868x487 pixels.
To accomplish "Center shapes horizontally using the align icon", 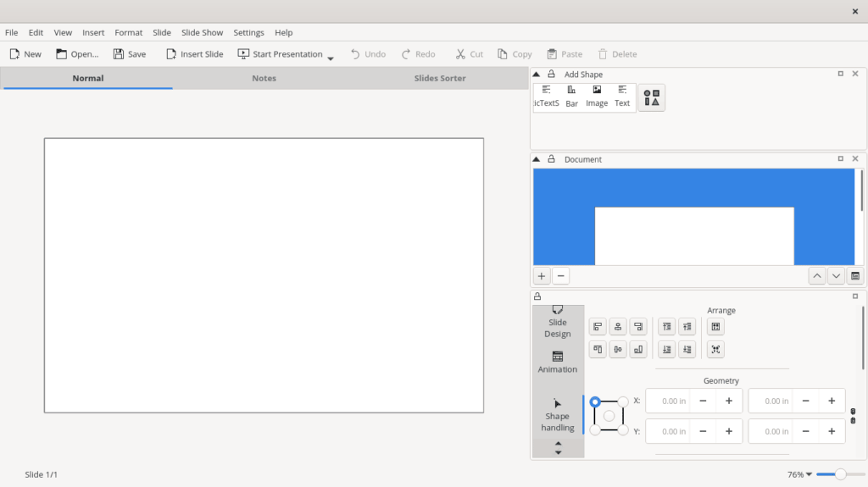I will pyautogui.click(x=618, y=327).
